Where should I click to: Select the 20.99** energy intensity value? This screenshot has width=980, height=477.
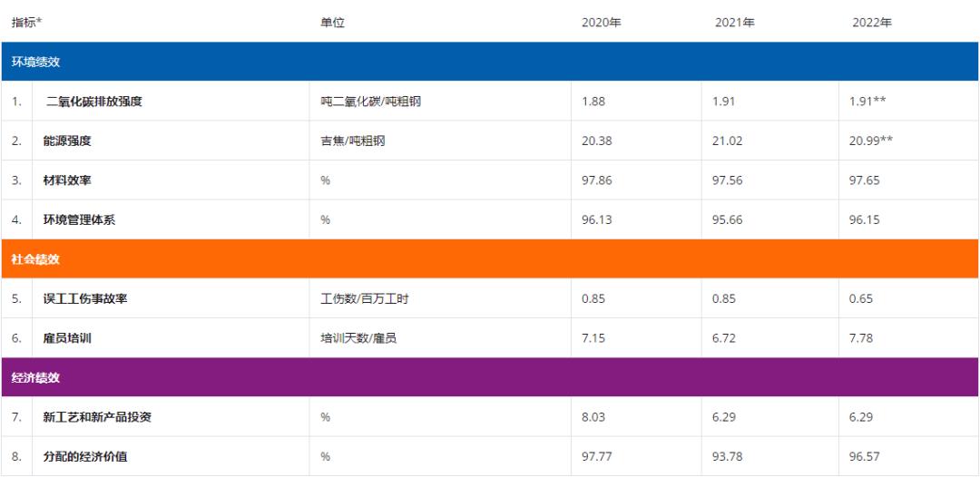871,141
